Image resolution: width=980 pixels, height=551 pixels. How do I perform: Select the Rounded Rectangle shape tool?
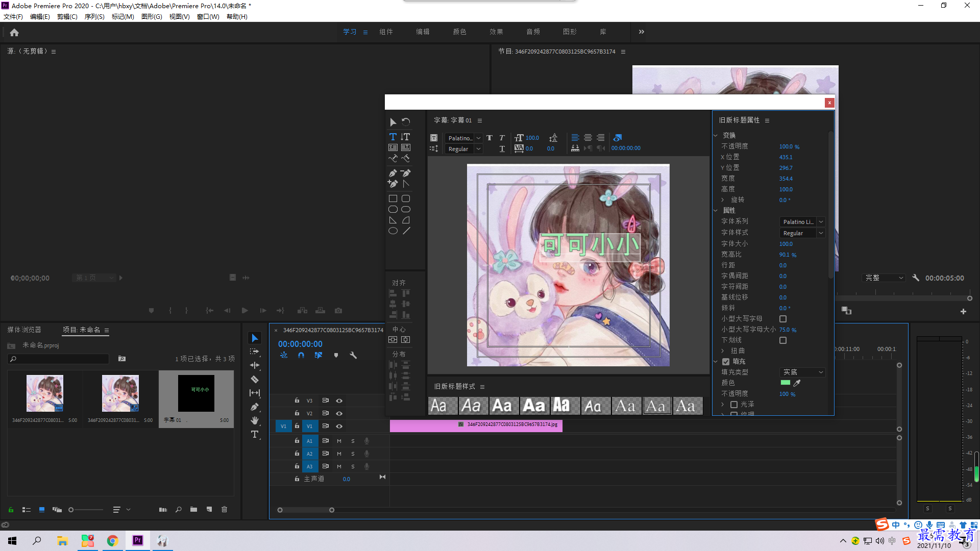(x=406, y=198)
